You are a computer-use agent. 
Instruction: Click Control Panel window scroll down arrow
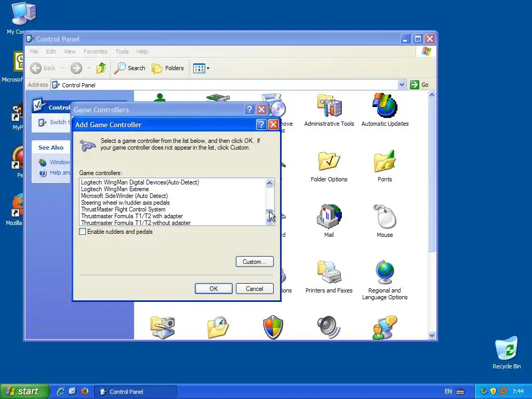(432, 335)
